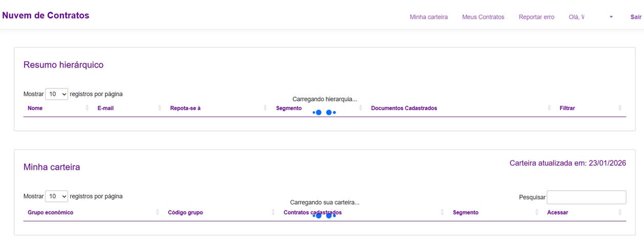The image size is (644, 252).
Task: Click sort icon beside Grupo econômico
Action: click(x=158, y=213)
